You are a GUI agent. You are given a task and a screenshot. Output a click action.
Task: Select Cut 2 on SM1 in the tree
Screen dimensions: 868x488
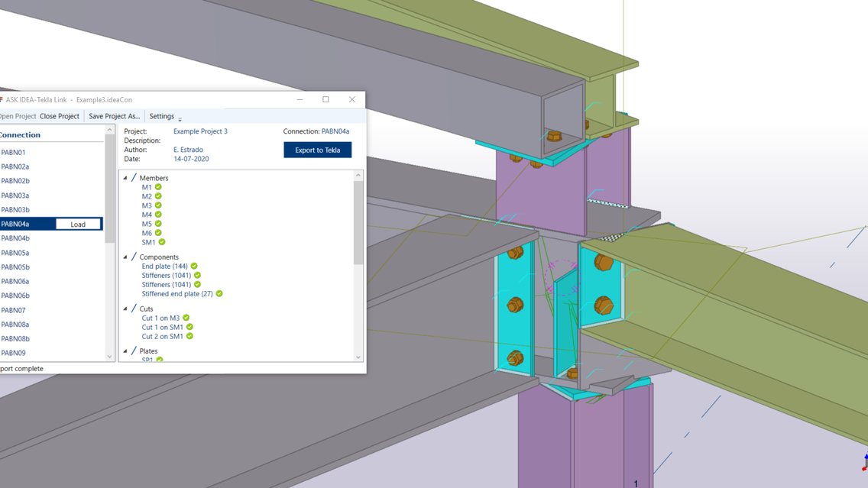(x=162, y=336)
